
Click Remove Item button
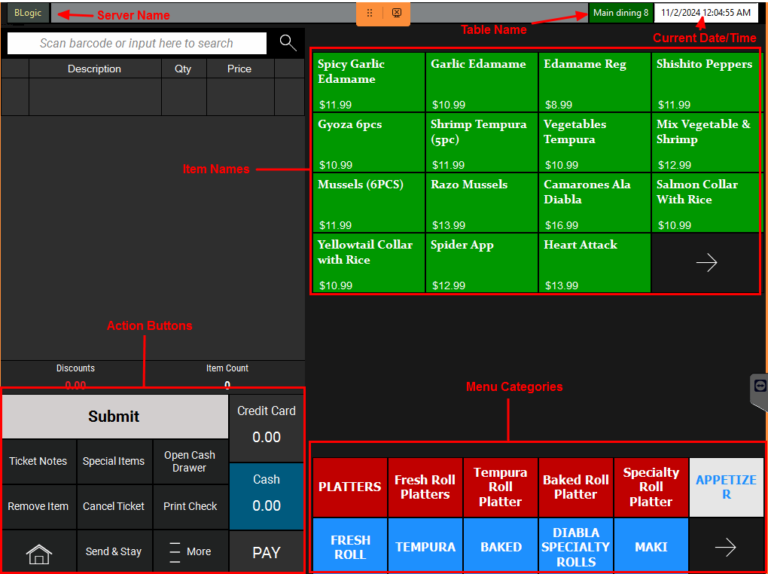39,506
